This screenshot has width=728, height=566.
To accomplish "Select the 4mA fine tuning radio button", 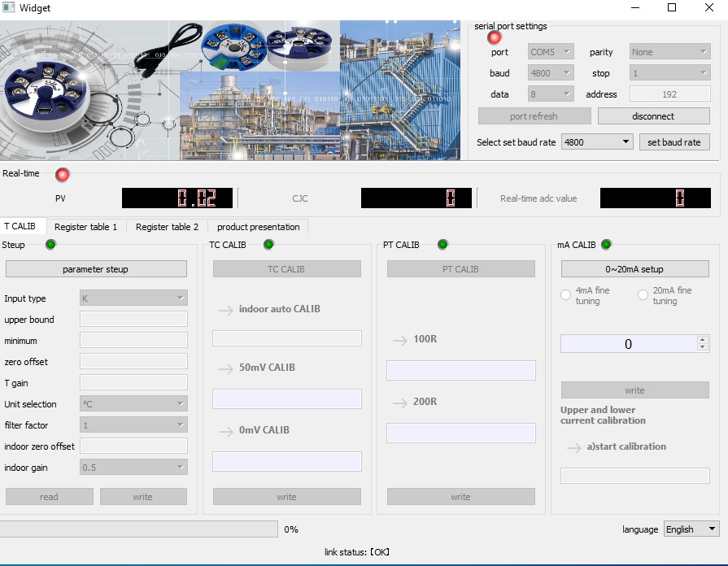I will pos(565,295).
